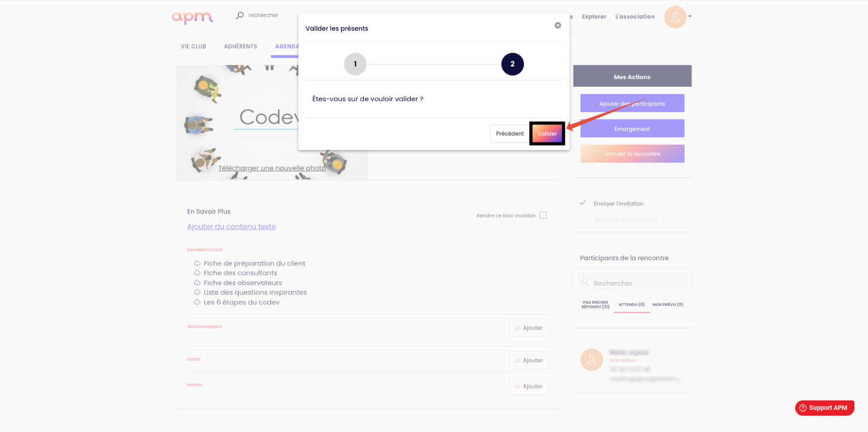This screenshot has height=432, width=868.
Task: Select the Attendu (0) tab
Action: point(632,304)
